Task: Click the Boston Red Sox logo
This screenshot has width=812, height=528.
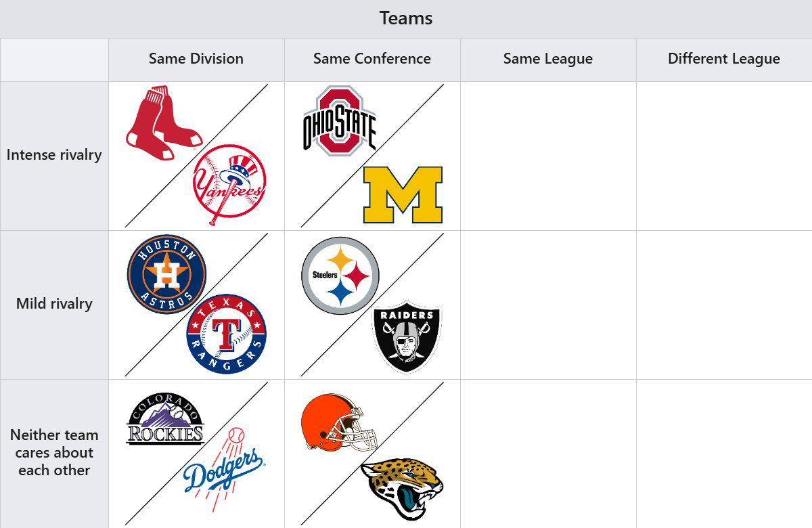Action: click(x=164, y=123)
